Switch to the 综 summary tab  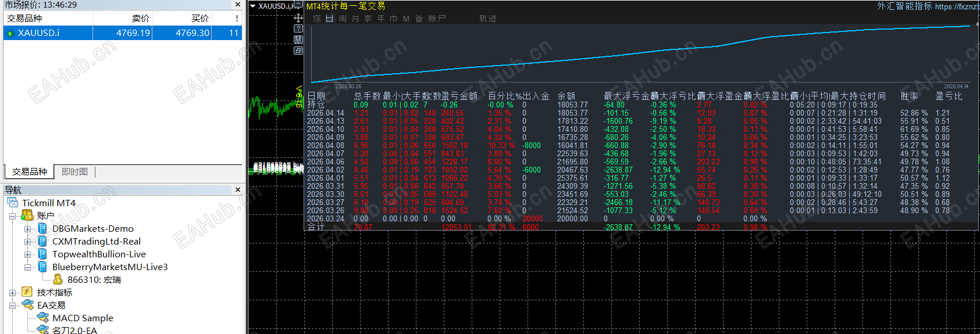pos(317,19)
